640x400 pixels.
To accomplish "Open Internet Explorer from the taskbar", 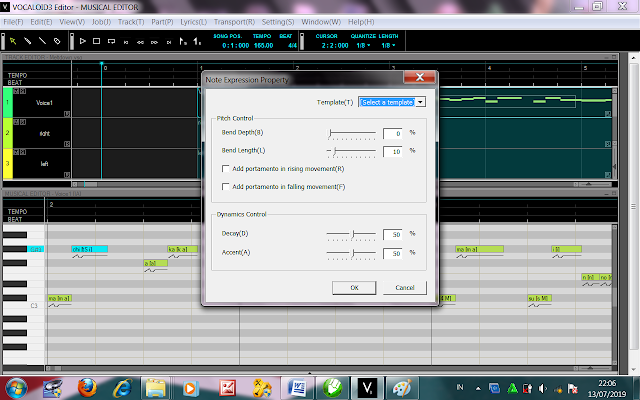I will click(122, 388).
